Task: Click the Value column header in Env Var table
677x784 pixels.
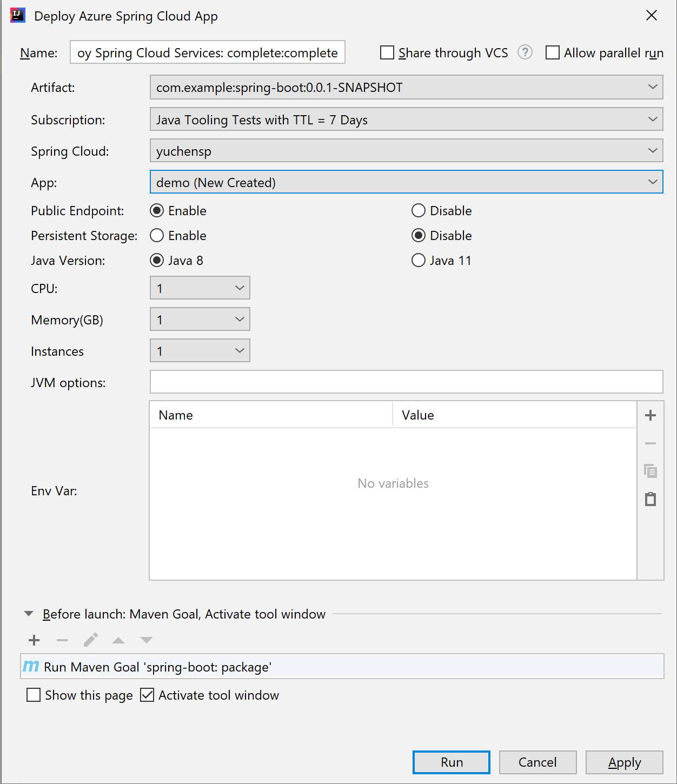Action: click(x=515, y=415)
